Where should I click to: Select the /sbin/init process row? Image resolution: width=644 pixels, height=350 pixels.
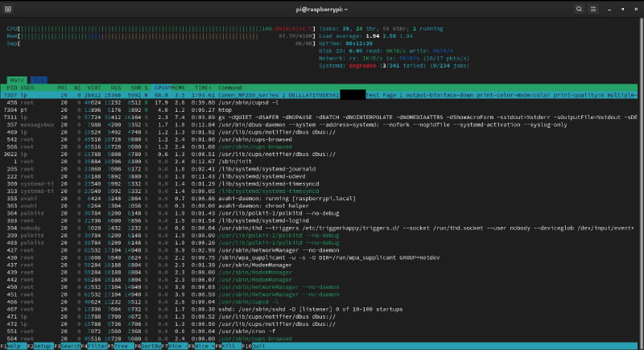[233, 162]
